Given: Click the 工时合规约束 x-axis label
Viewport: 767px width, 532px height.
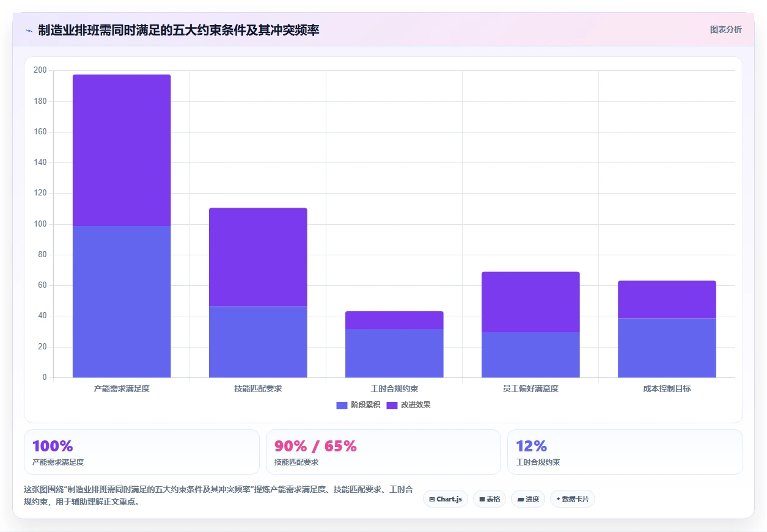Looking at the screenshot, I should (x=394, y=388).
